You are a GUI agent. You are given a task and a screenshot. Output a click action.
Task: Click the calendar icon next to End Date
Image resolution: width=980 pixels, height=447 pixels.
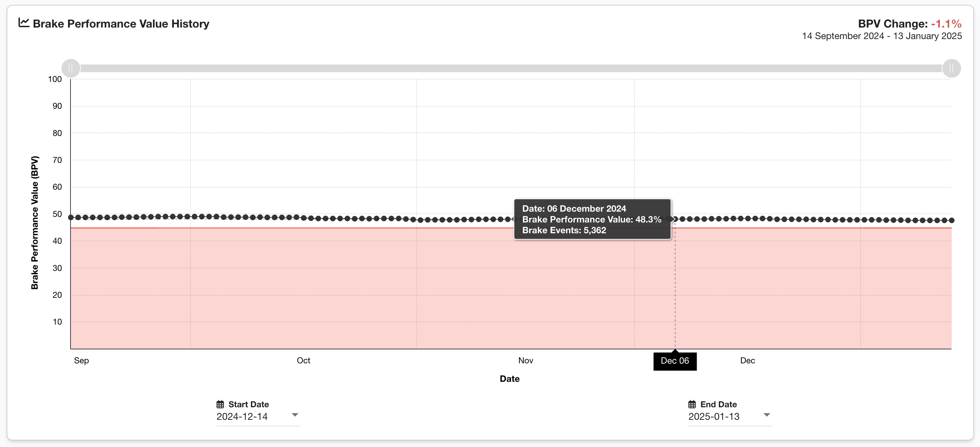693,404
